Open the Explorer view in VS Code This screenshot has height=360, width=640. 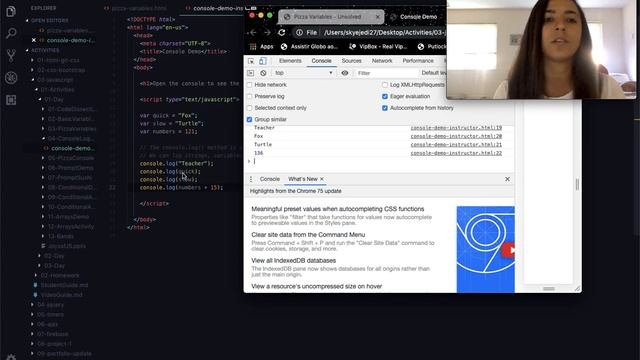[11, 11]
